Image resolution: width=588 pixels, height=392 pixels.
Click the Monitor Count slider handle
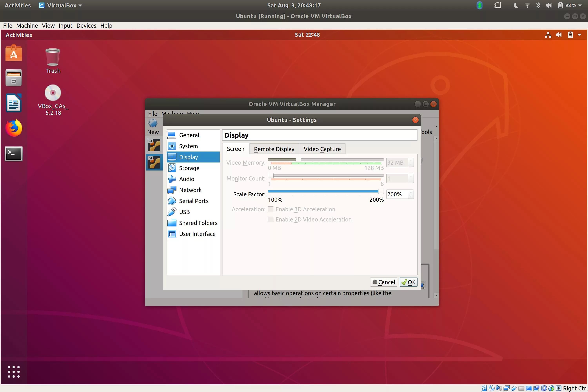click(x=271, y=175)
